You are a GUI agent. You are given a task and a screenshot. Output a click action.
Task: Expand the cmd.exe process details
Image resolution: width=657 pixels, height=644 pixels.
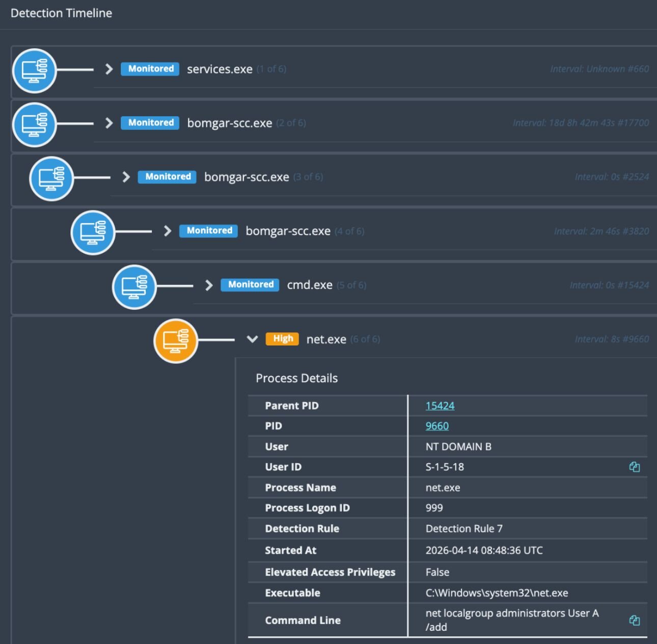(208, 285)
